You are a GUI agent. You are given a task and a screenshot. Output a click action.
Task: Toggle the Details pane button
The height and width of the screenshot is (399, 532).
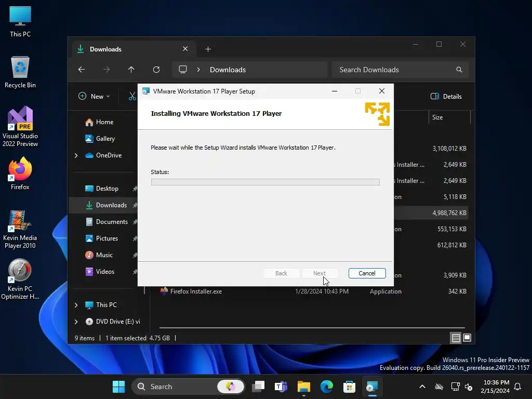(x=446, y=96)
